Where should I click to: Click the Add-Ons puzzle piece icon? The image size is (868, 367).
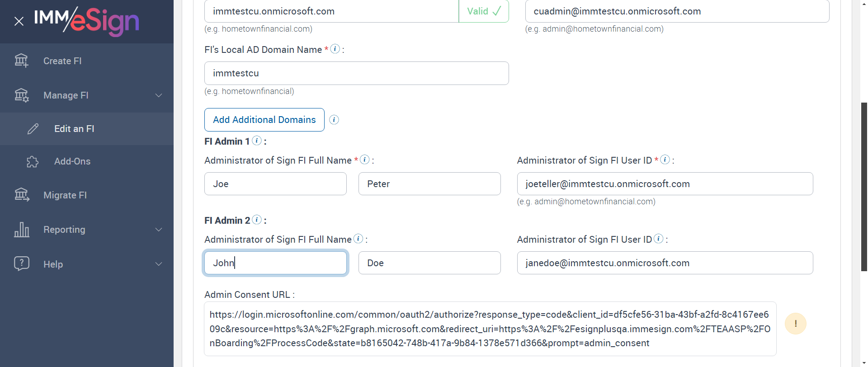pyautogui.click(x=33, y=161)
